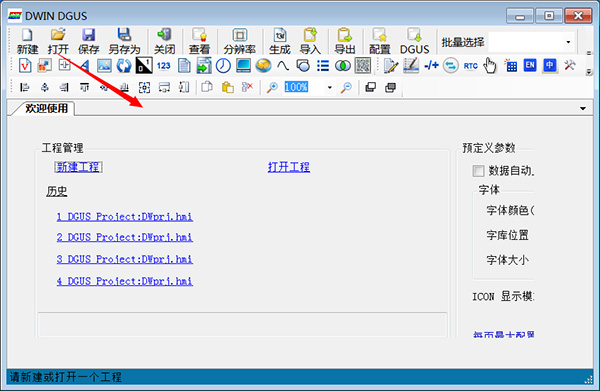Screen dimensions: 600x391
Task: Click the 新建 new project toolbar button
Action: click(x=27, y=41)
